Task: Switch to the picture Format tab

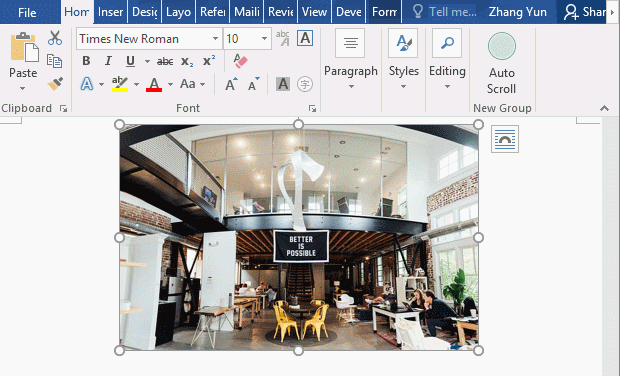Action: click(384, 12)
